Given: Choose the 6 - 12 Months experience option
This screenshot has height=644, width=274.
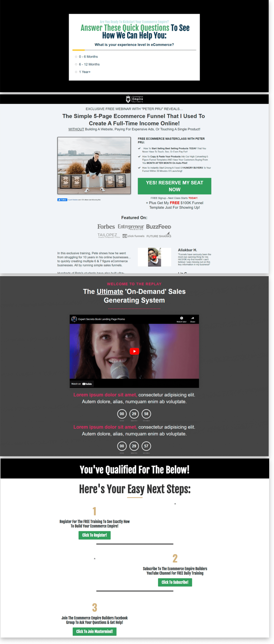Looking at the screenshot, I should (x=76, y=64).
